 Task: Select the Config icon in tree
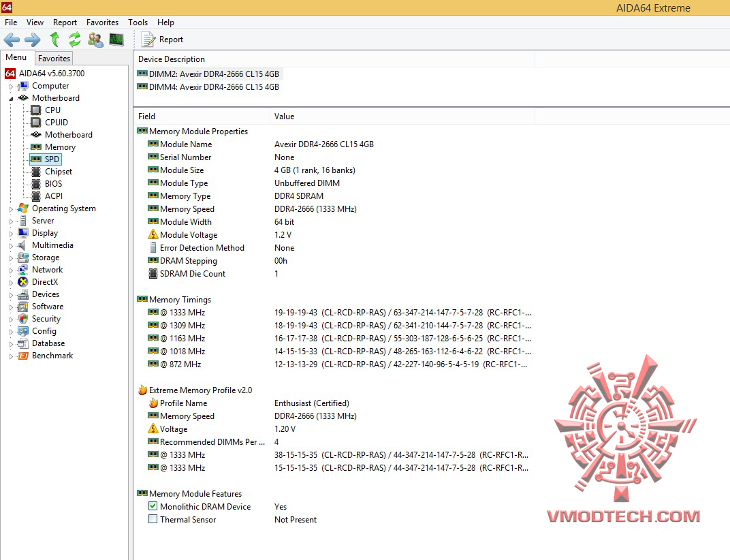click(x=23, y=331)
